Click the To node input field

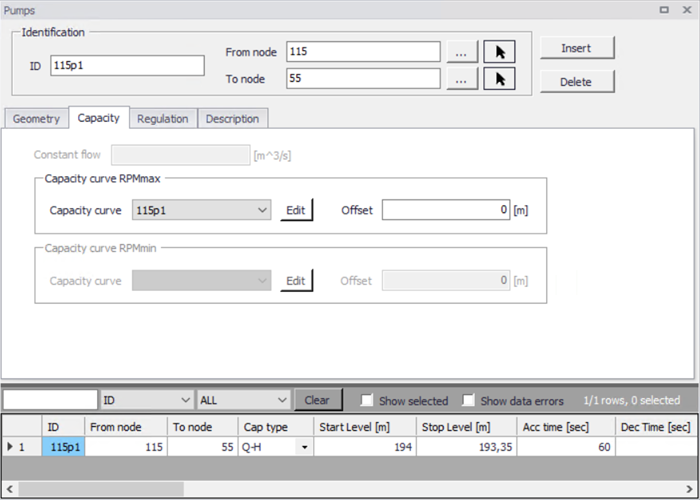[363, 79]
